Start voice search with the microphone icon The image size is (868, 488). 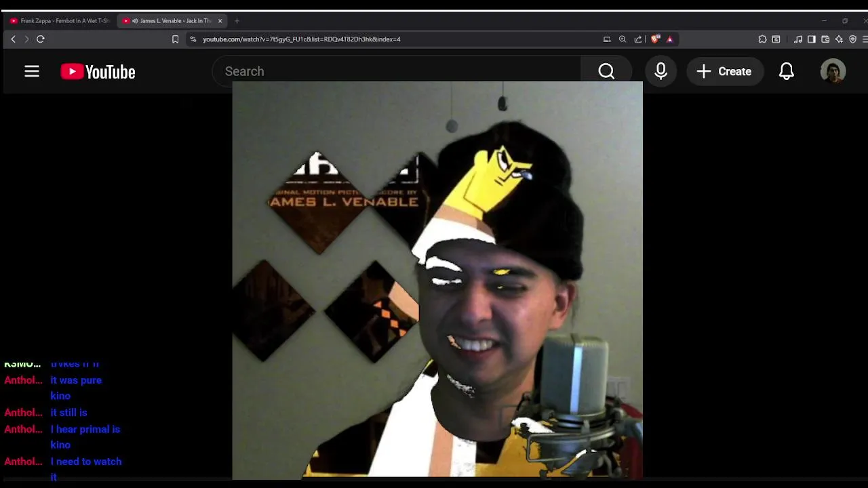(661, 71)
